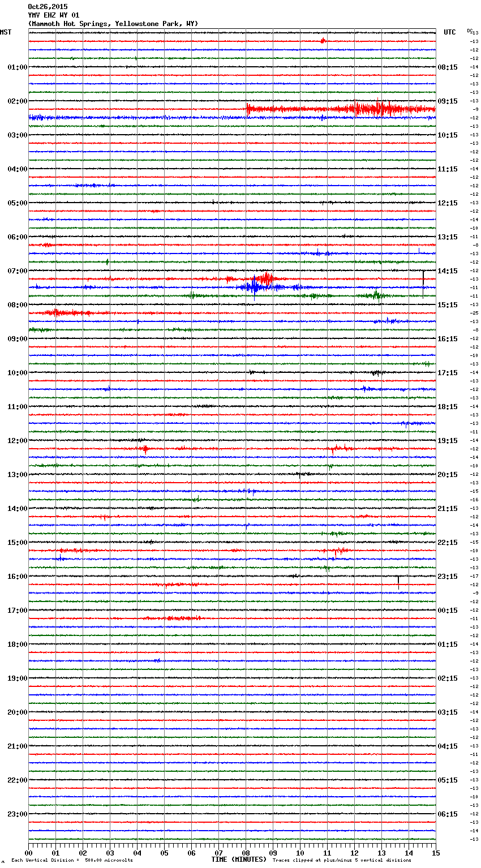Select the 15:00 MST time label
Image resolution: width=481 pixels, height=868 pixels.
tap(17, 542)
